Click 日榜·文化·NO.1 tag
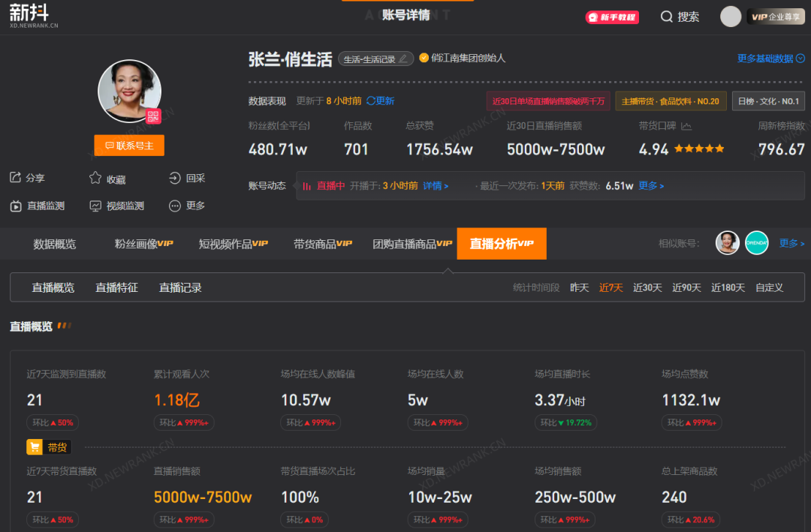This screenshot has height=532, width=811. [x=769, y=101]
